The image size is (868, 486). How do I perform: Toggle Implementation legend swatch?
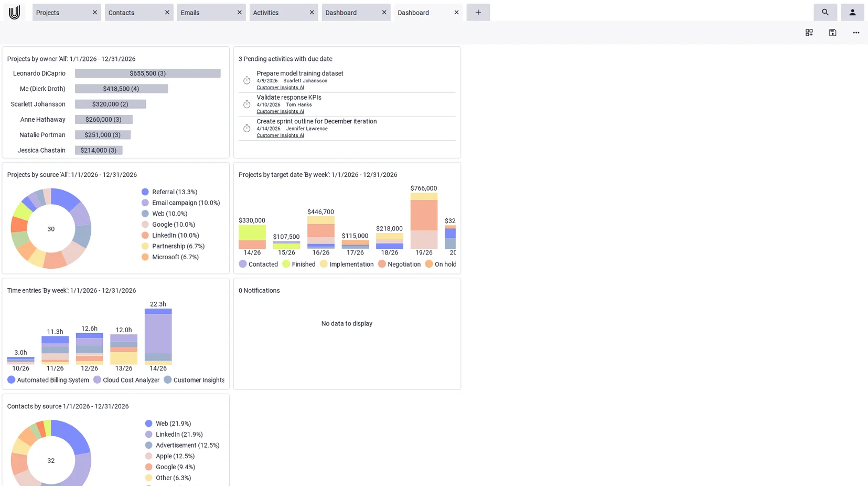(324, 264)
